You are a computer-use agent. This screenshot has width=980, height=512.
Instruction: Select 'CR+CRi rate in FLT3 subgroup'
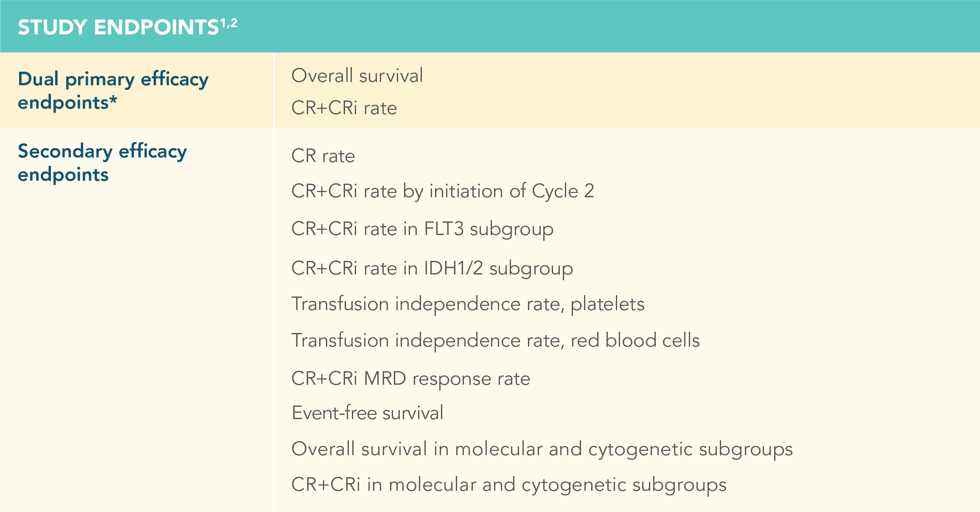pos(422,229)
